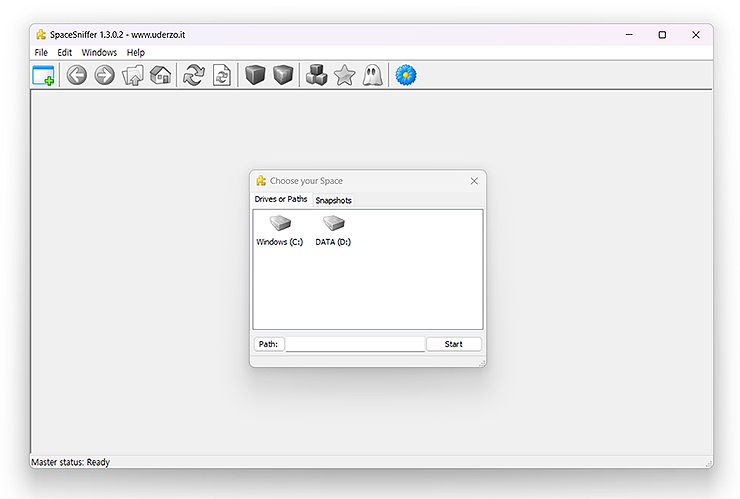The image size is (740, 499).
Task: Click the star icon in the toolbar
Action: coord(345,75)
